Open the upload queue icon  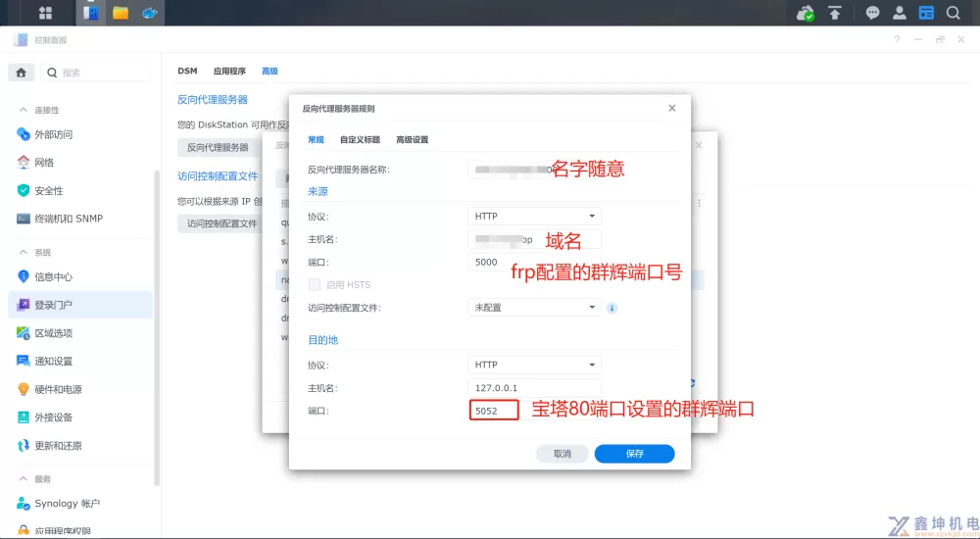point(835,13)
